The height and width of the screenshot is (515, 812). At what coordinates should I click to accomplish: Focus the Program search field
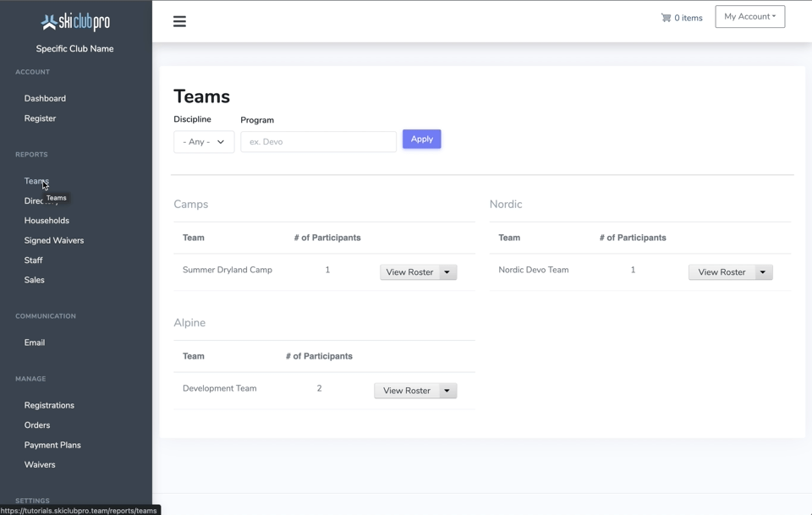coord(319,142)
